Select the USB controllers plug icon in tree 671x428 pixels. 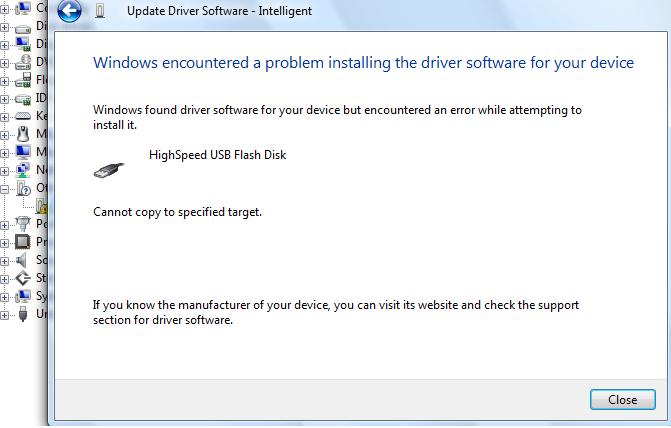point(23,314)
